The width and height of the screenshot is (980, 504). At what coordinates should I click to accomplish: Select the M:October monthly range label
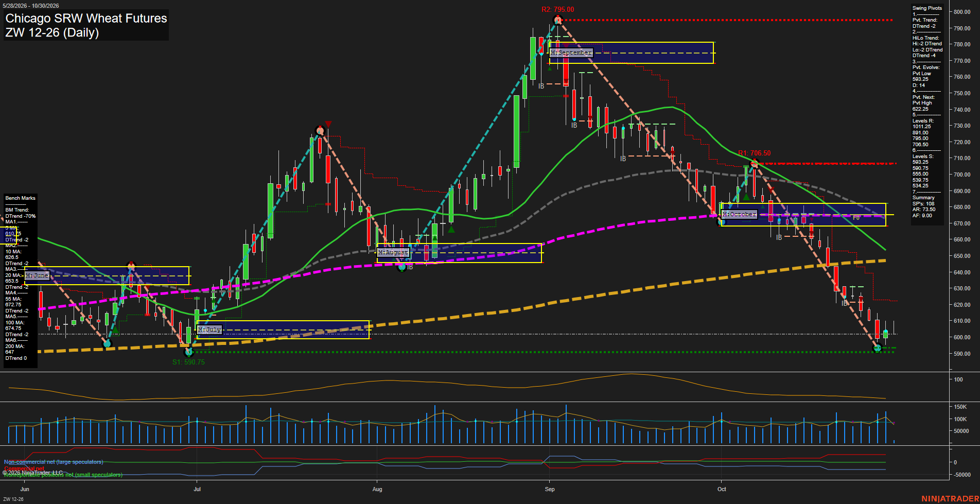pos(740,214)
